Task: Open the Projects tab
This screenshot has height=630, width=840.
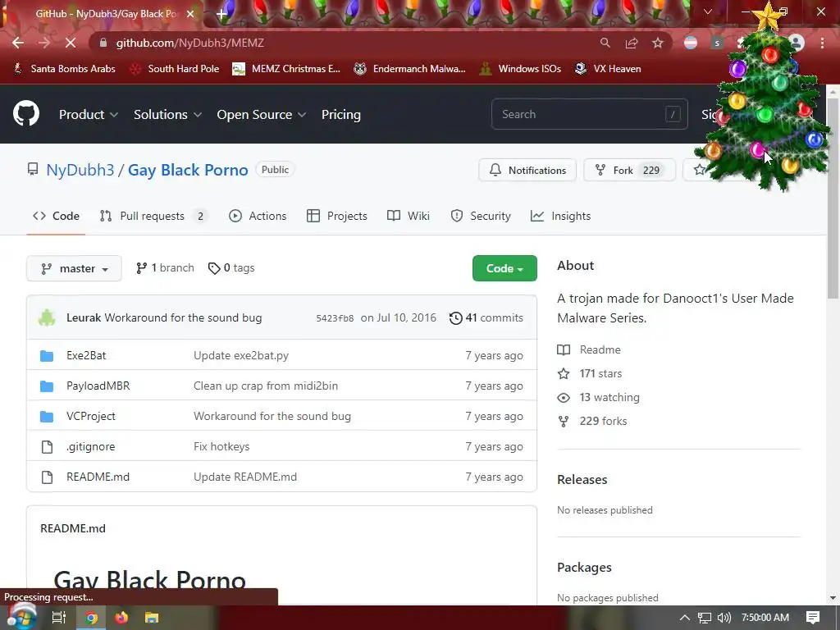Action: 337,216
